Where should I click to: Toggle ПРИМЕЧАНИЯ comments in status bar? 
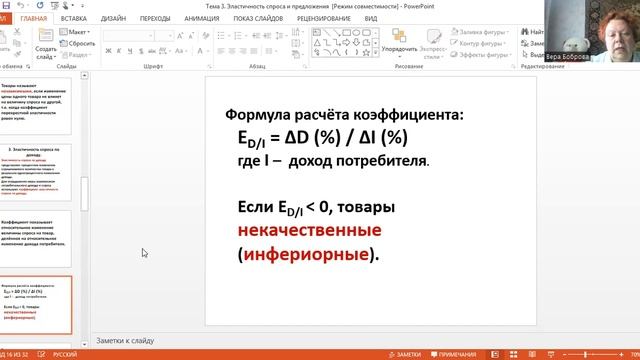453,355
